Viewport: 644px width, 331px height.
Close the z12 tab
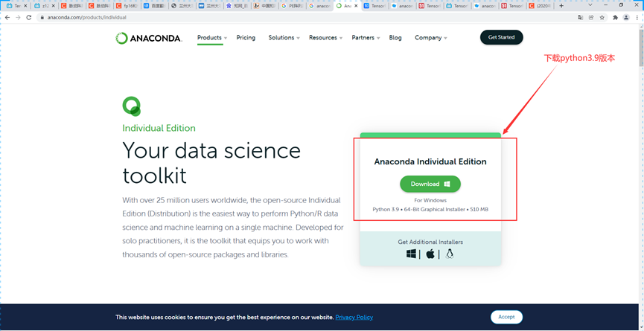(x=53, y=6)
